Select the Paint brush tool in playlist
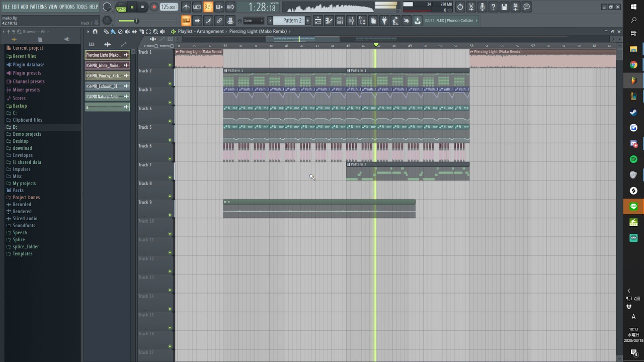Image resolution: width=644 pixels, height=362 pixels. (x=113, y=32)
